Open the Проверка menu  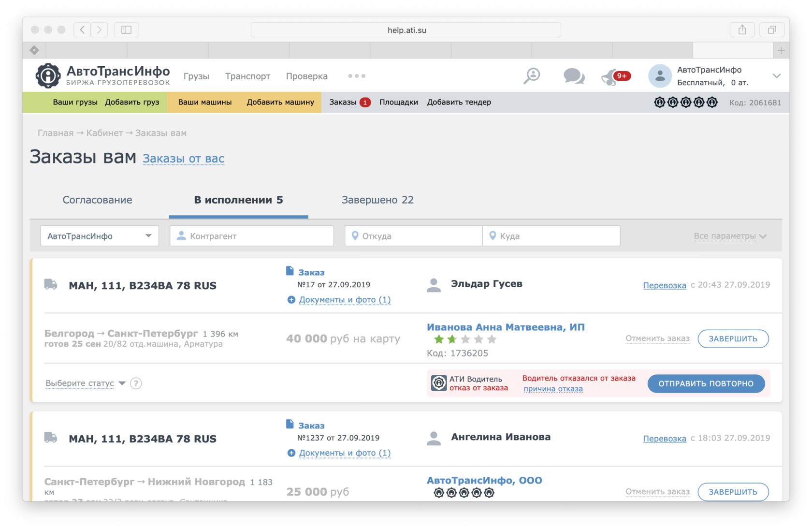tap(306, 76)
